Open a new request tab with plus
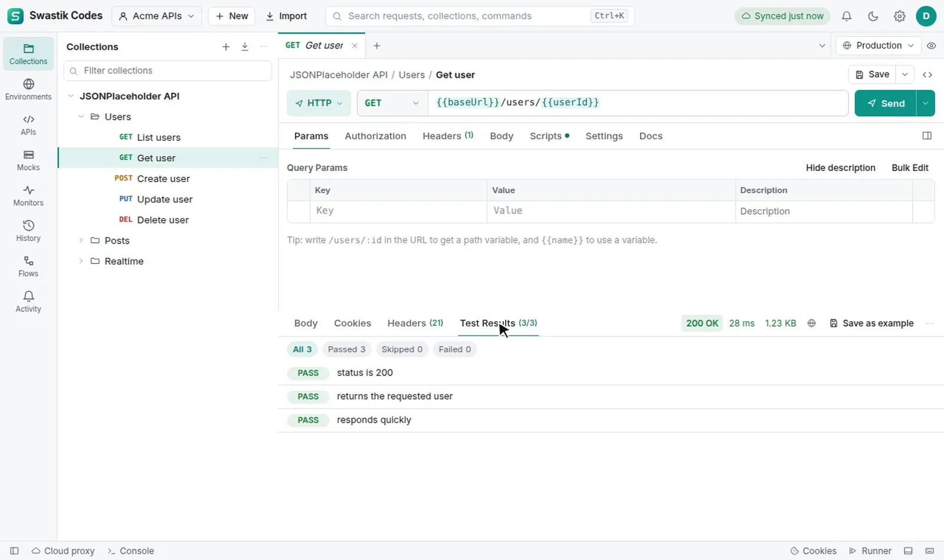The image size is (944, 560). tap(377, 45)
